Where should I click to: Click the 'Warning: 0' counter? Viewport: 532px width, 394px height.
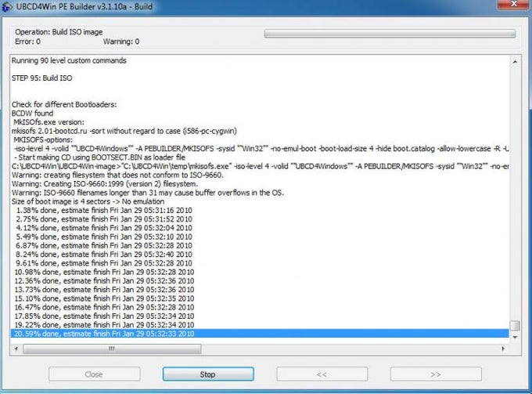tap(121, 42)
